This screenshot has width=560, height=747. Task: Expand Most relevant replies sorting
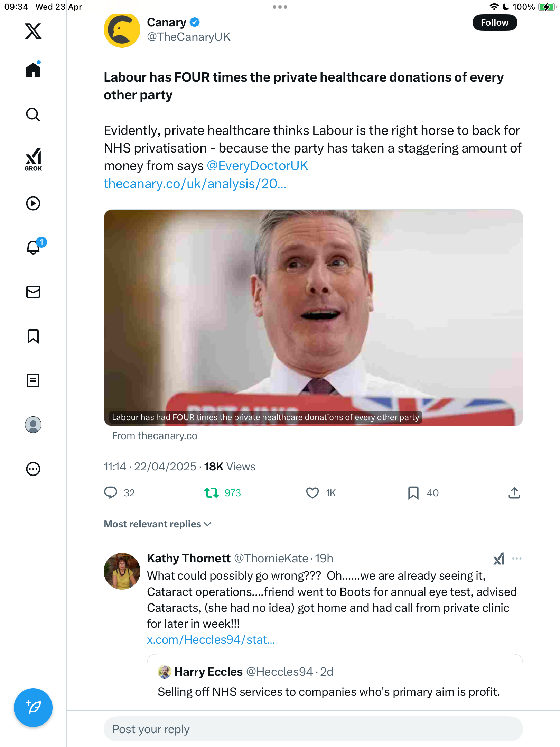pos(158,524)
